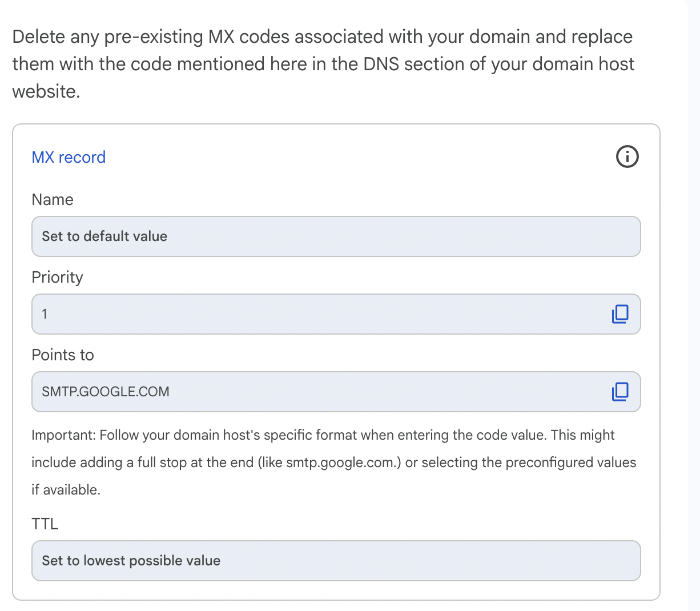Click the blue MX record heading

click(x=69, y=157)
